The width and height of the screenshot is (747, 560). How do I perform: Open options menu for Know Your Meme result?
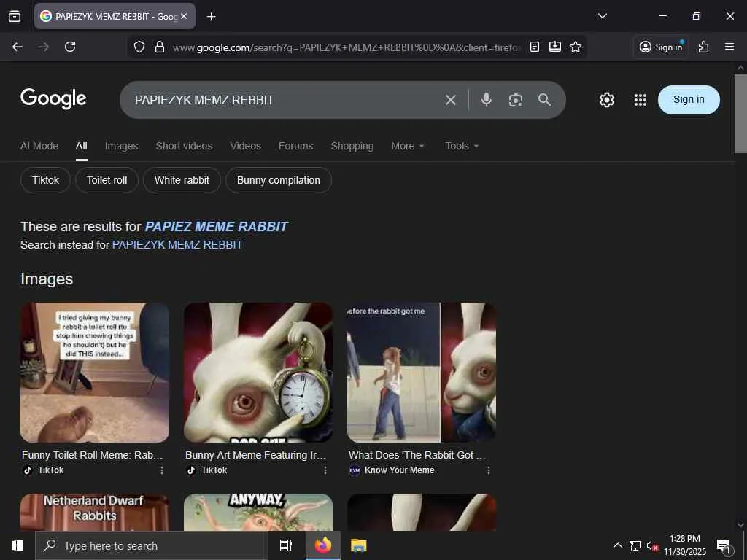tap(489, 470)
